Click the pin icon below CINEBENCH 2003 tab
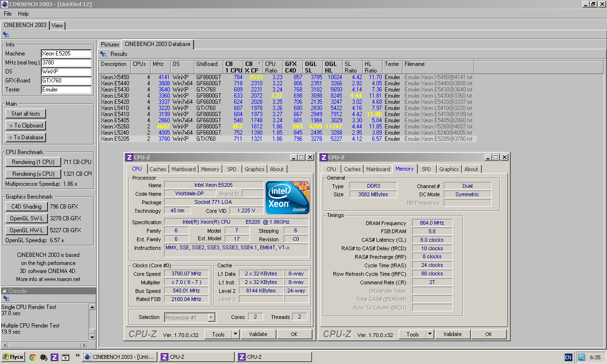 [x=6, y=35]
